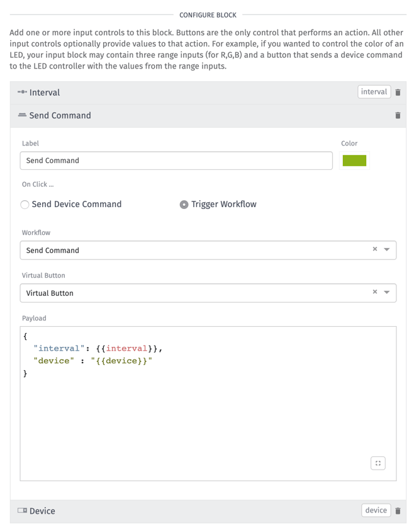The height and width of the screenshot is (532, 419).
Task: Choose the Trigger Workflow radio option
Action: (184, 205)
